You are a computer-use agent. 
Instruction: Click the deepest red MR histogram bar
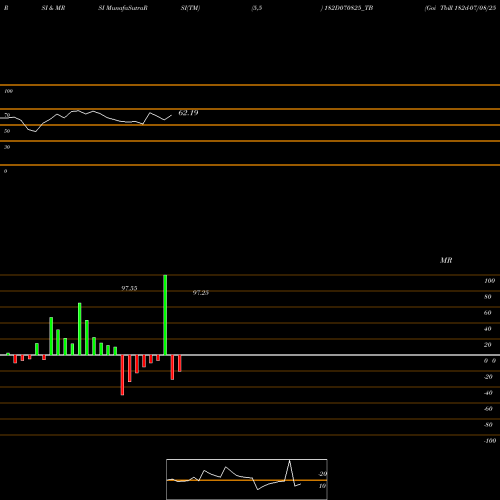tap(122, 375)
